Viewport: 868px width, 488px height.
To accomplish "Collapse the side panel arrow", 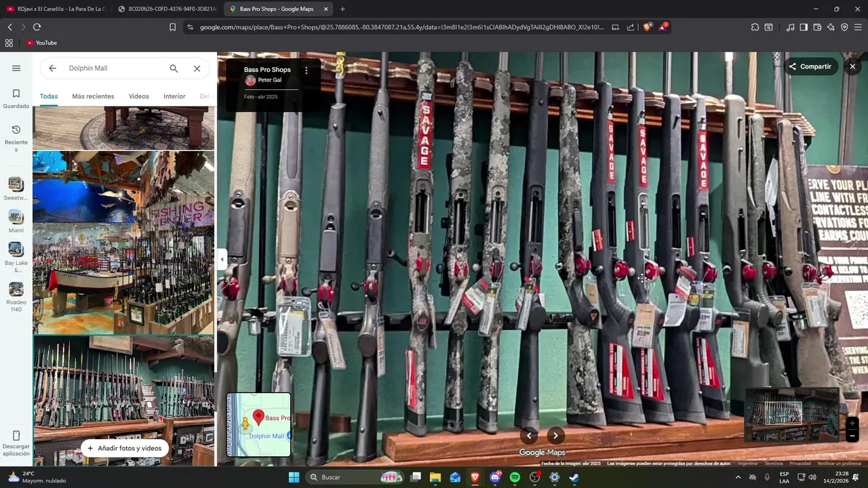I will [222, 259].
